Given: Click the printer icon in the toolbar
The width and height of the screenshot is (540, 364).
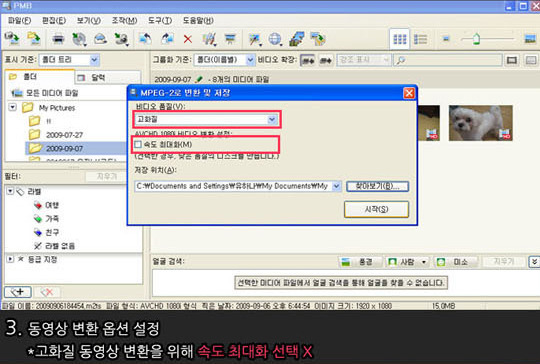Looking at the screenshot, I should point(58,39).
